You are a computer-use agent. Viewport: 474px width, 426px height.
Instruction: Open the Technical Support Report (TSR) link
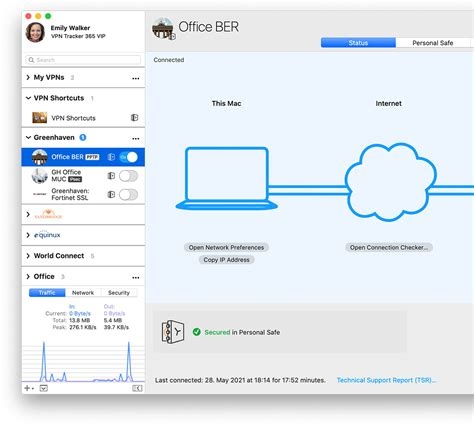point(386,380)
